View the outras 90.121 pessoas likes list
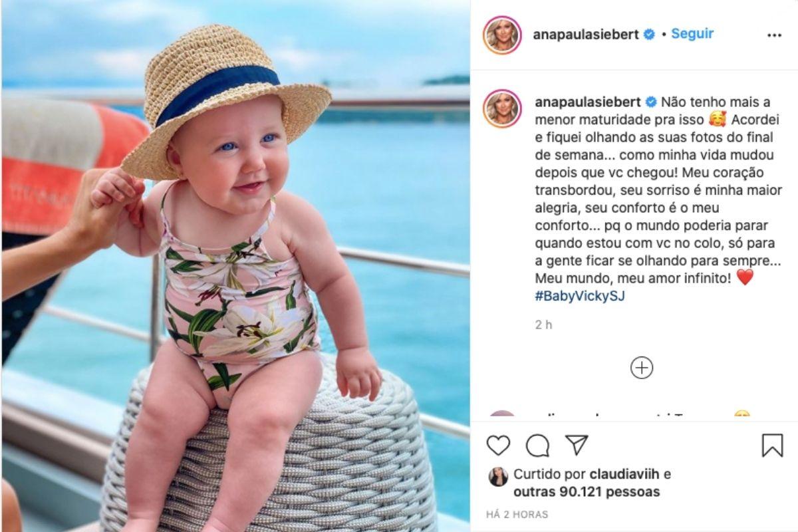Image resolution: width=798 pixels, height=532 pixels. tap(587, 491)
